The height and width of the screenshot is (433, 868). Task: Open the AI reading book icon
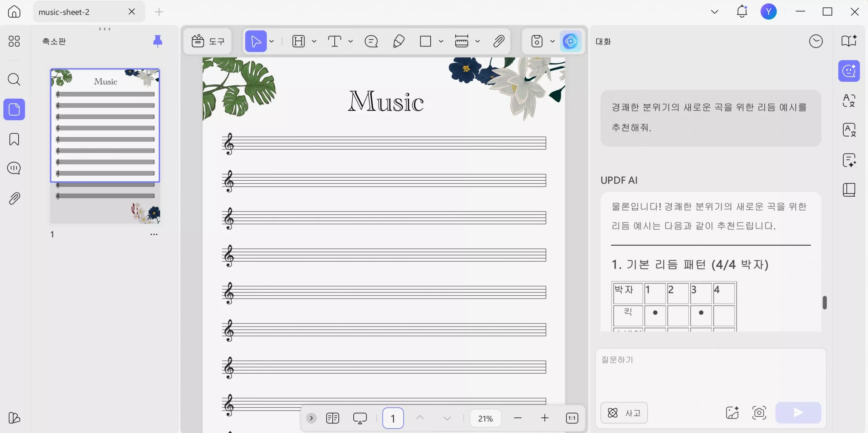tap(849, 41)
